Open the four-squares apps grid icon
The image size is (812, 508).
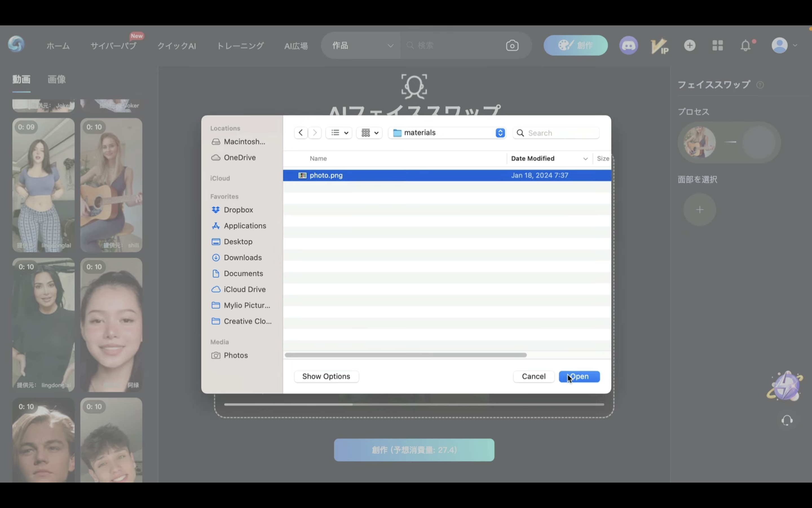pos(718,45)
